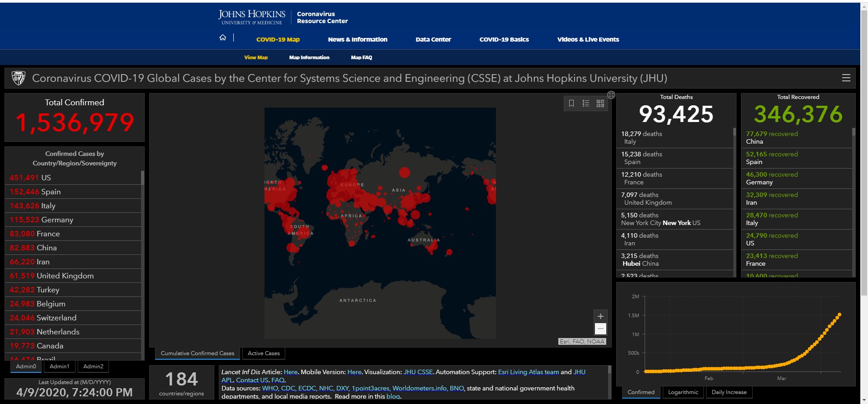The height and width of the screenshot is (404, 868).
Task: Open the hamburger menu in dashboard header
Action: pos(846,78)
